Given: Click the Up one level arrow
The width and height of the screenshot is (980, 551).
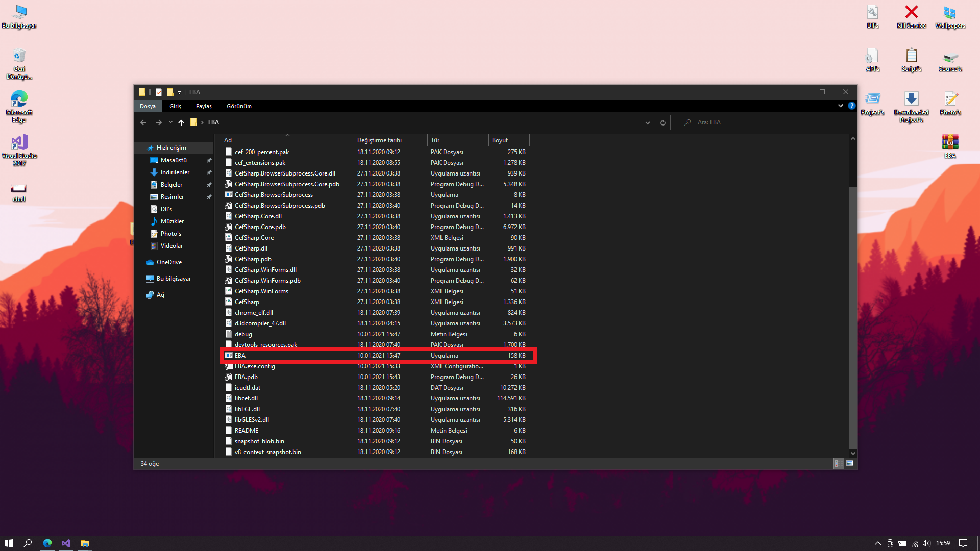Looking at the screenshot, I should coord(181,122).
